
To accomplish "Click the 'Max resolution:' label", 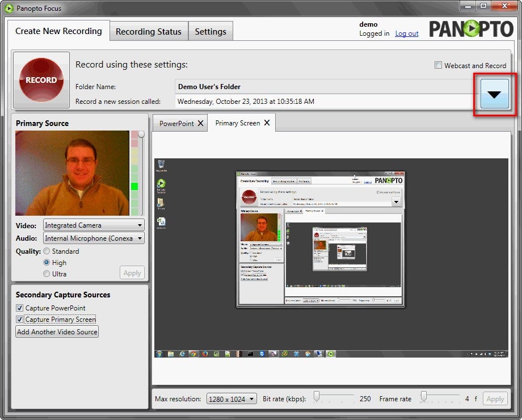I will click(x=178, y=398).
